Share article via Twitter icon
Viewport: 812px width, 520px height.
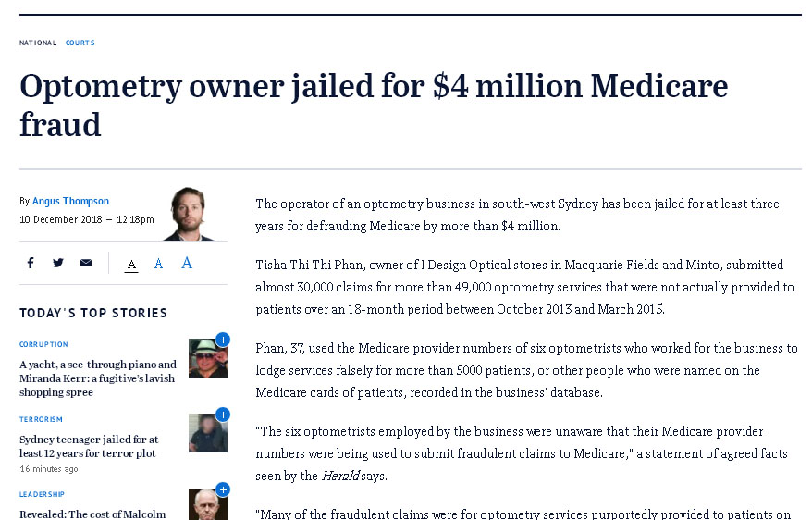pyautogui.click(x=58, y=263)
